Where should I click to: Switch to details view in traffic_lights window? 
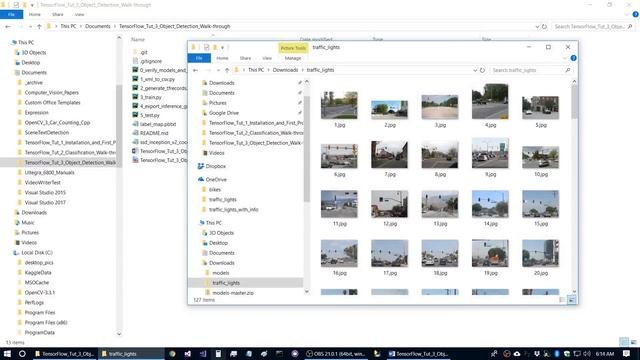tap(562, 300)
